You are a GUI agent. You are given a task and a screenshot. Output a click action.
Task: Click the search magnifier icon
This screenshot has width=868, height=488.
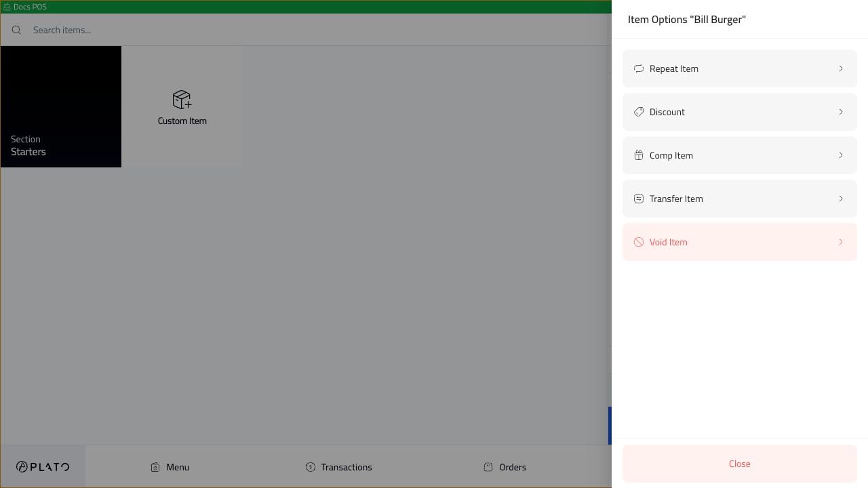tap(17, 30)
